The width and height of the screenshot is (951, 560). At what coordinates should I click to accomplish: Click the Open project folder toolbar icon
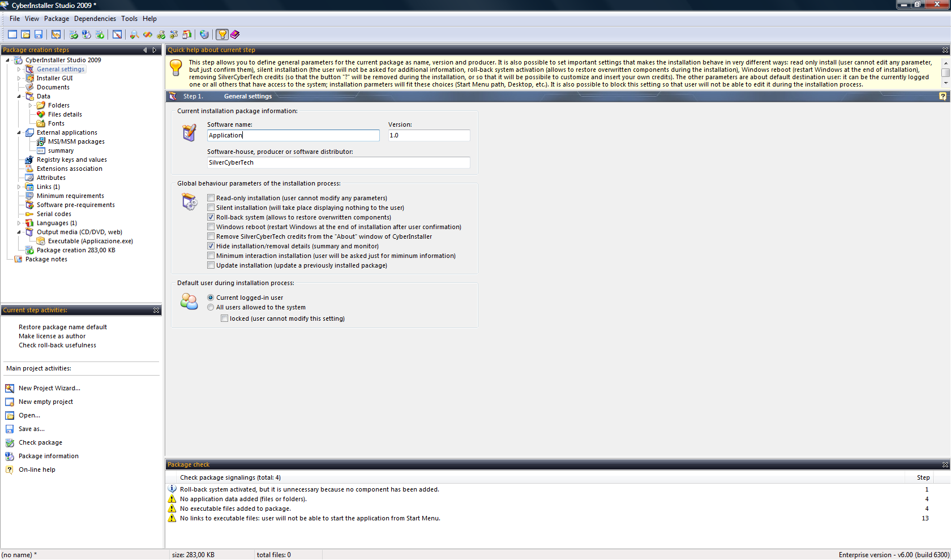[x=25, y=35]
